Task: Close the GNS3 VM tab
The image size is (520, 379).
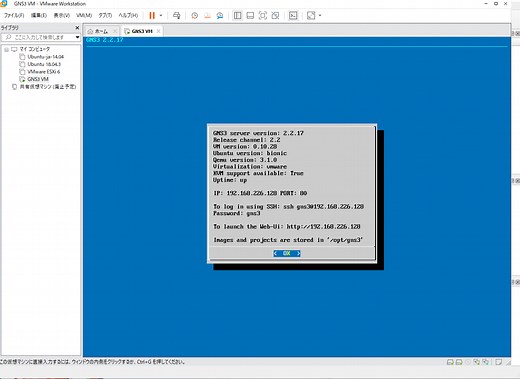Action: click(159, 31)
